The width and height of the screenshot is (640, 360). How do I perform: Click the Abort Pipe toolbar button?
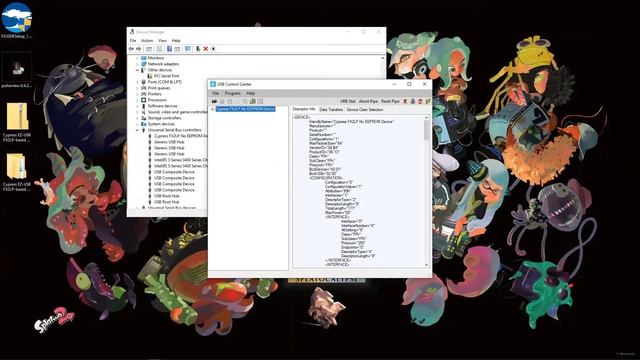[x=368, y=101]
